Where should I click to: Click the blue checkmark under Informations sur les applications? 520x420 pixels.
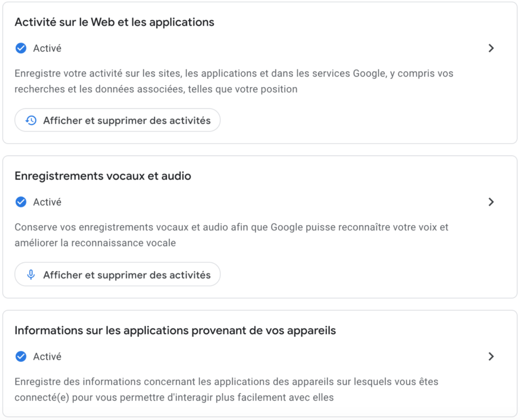pyautogui.click(x=21, y=357)
